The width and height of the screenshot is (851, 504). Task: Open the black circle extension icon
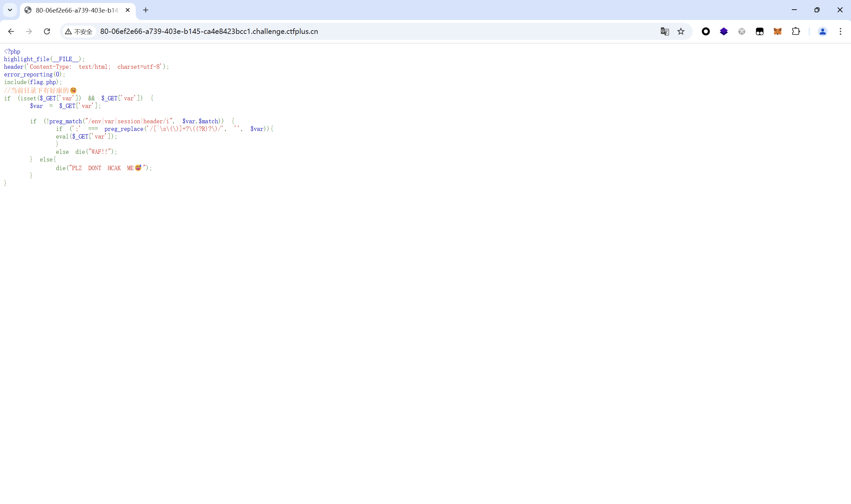pyautogui.click(x=706, y=32)
